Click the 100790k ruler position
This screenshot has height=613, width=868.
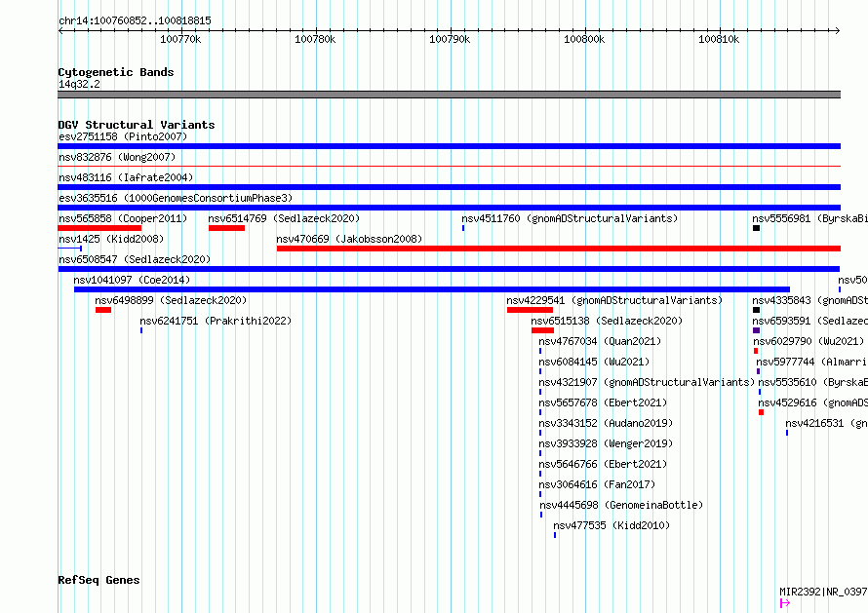pos(450,39)
